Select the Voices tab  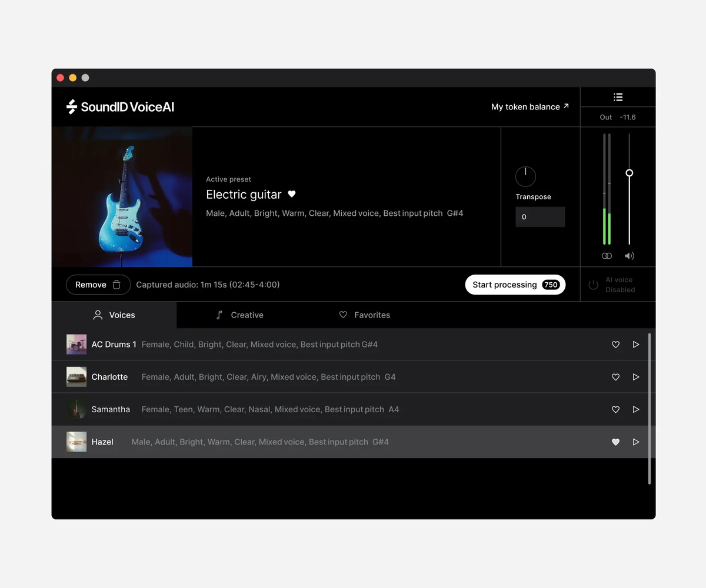tap(114, 315)
